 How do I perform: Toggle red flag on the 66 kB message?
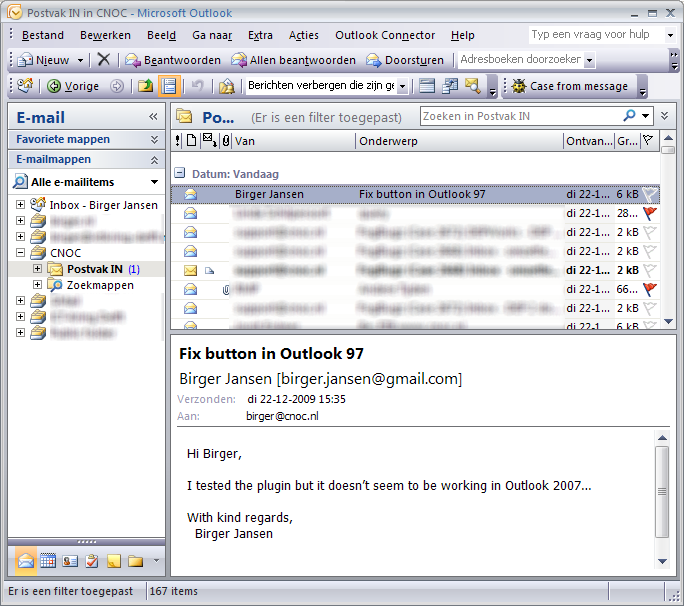click(x=650, y=289)
